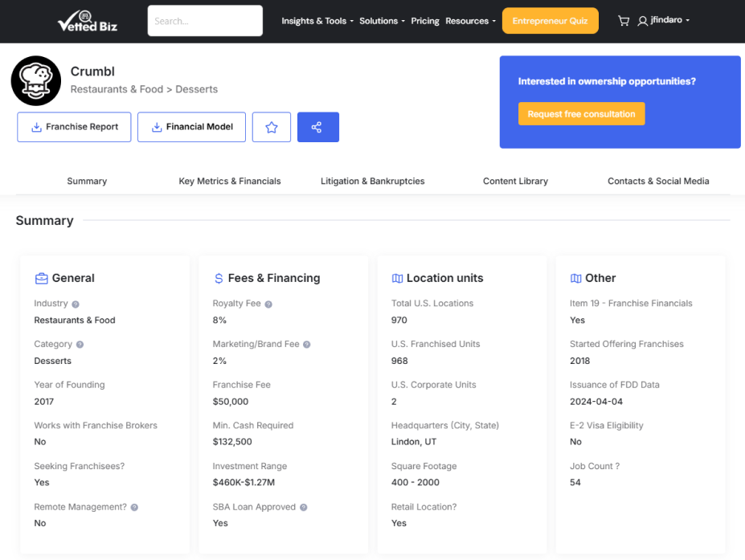The width and height of the screenshot is (745, 560).
Task: Click the Works with Franchise Brokers label
Action: pos(96,425)
